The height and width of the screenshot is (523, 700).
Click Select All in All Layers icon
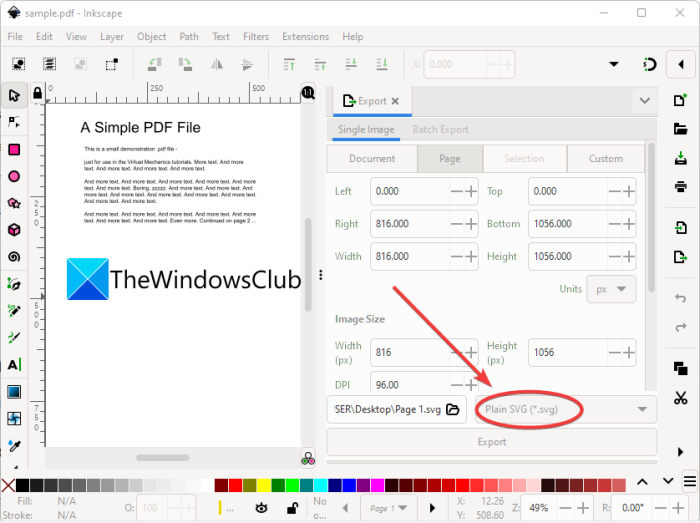(49, 64)
